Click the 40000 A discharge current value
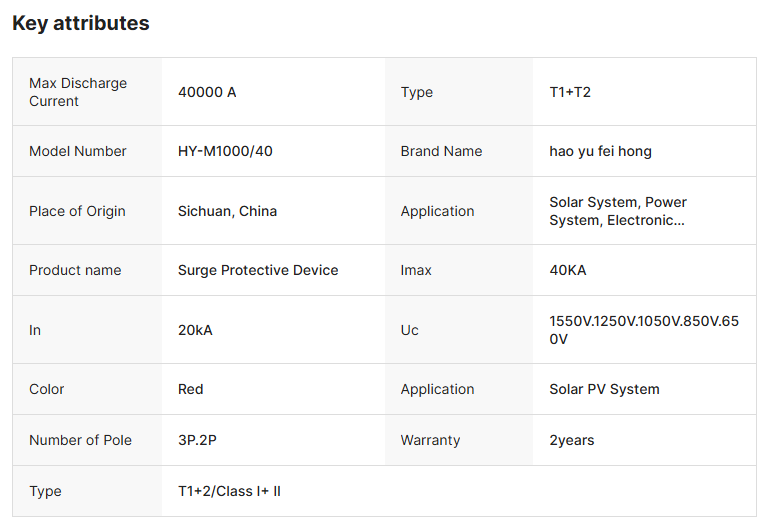778x525 pixels. [x=207, y=92]
